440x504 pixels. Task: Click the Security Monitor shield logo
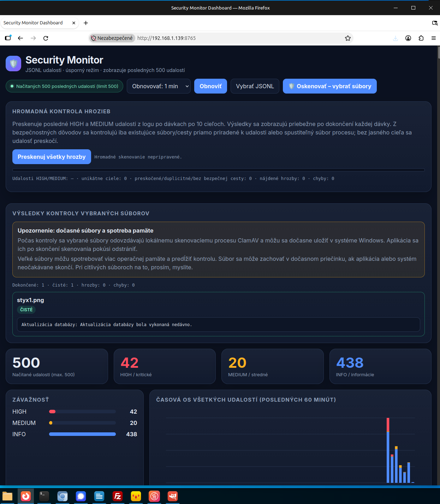click(x=13, y=64)
